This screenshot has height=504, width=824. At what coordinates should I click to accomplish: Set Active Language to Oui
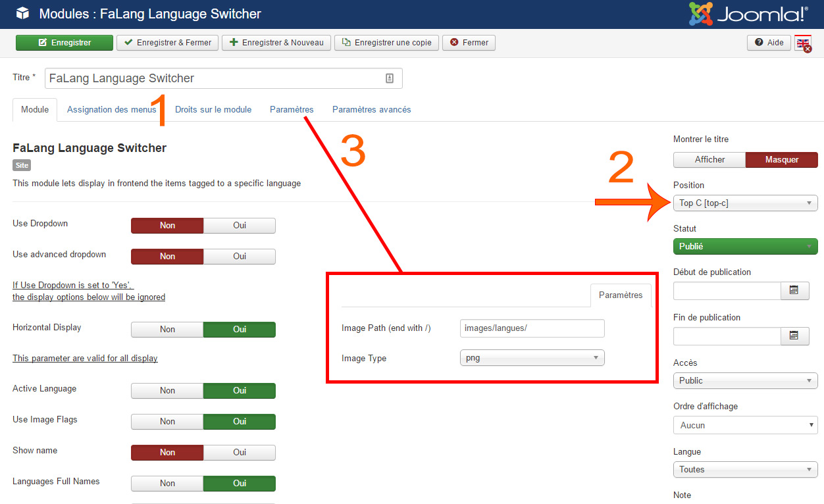240,391
